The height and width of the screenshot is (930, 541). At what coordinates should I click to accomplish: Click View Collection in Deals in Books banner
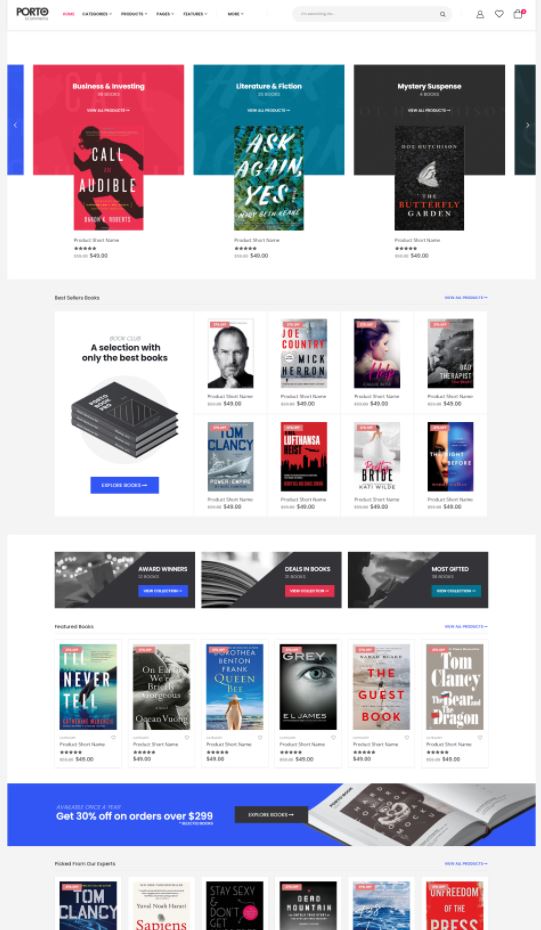309,591
